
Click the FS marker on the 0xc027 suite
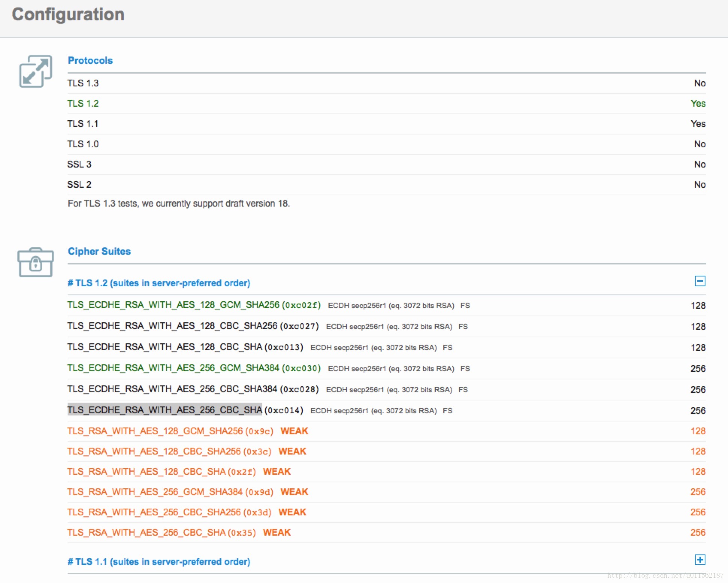463,327
